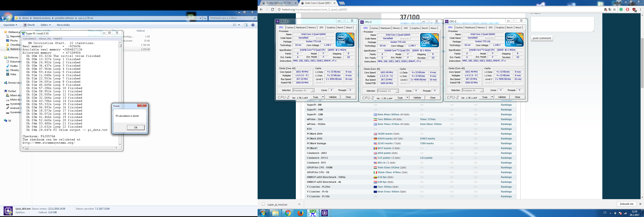Open Chrome's three-dot menu
The height and width of the screenshot is (217, 644).
click(641, 9)
